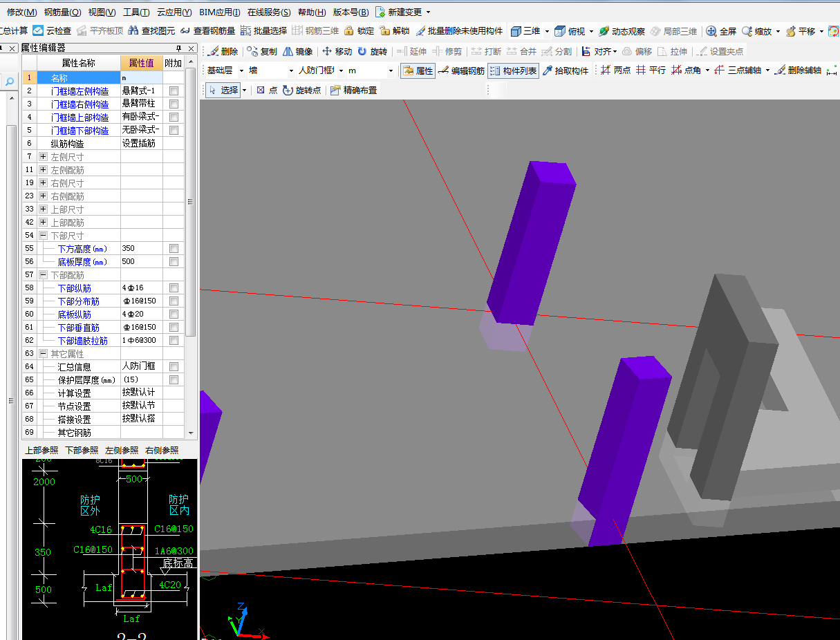Click 查找图元 find element tool

click(x=151, y=31)
